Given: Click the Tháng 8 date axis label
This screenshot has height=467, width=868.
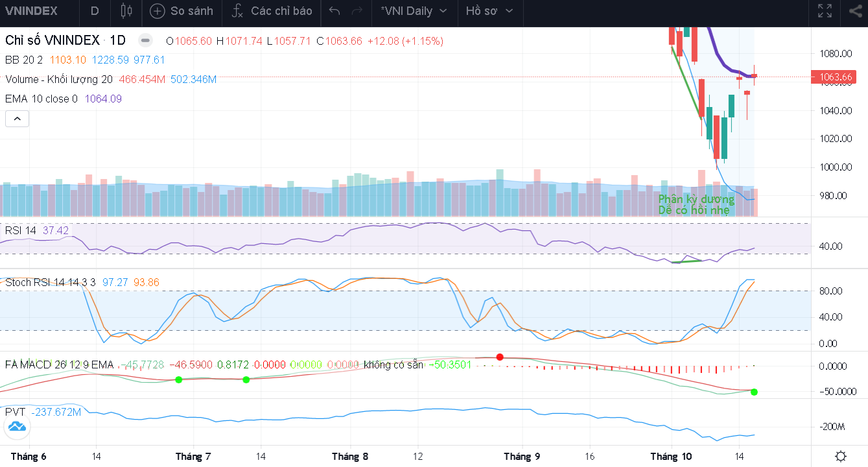Looking at the screenshot, I should coord(350,456).
